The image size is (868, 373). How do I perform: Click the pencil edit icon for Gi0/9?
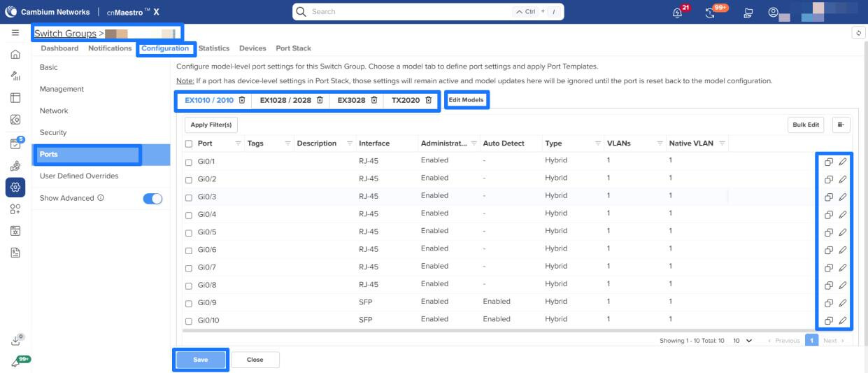843,302
